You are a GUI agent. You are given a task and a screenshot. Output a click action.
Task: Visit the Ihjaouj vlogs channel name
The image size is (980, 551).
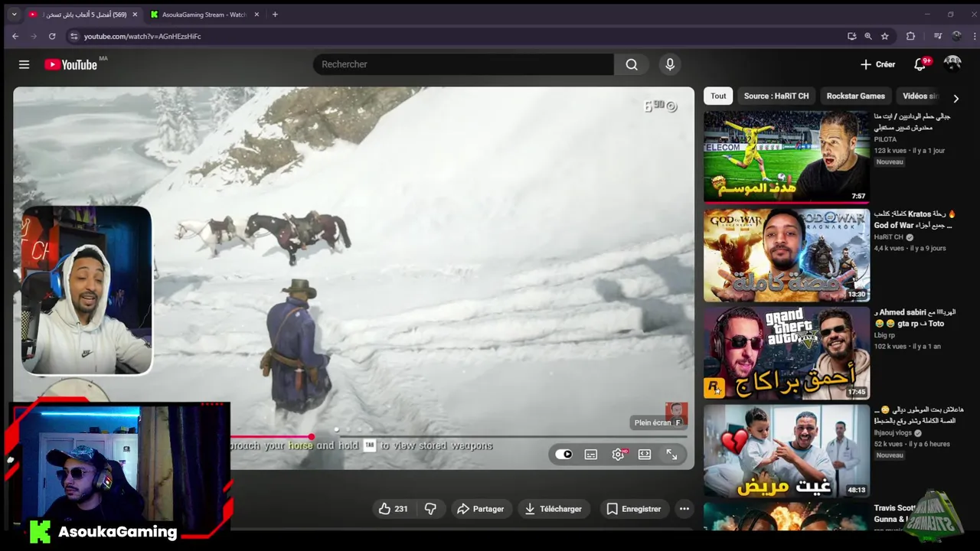pos(893,433)
